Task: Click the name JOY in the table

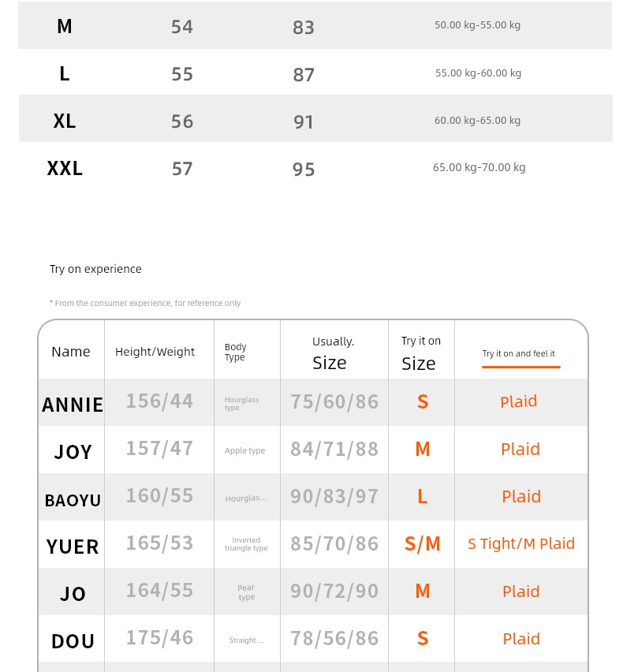Action: coord(73,452)
